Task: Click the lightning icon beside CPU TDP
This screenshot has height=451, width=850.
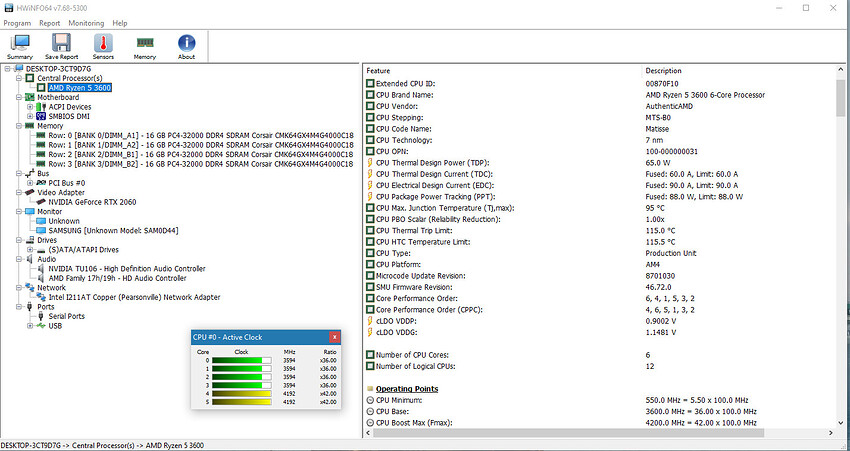Action: [x=370, y=163]
